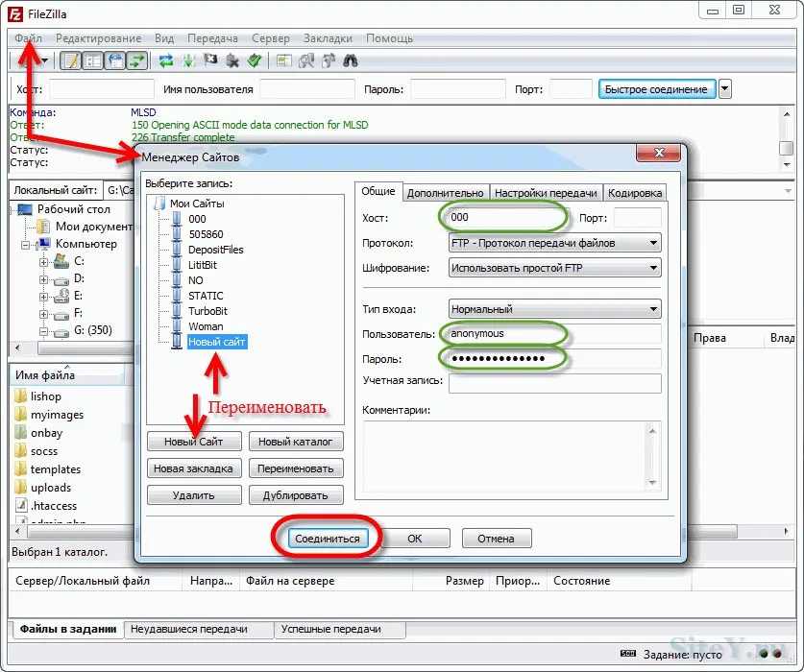This screenshot has width=804, height=672.
Task: Expand the C: drive tree node
Action: 43,262
